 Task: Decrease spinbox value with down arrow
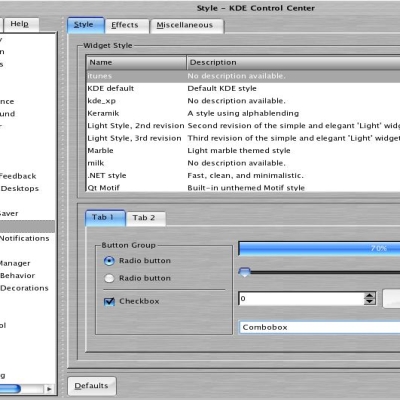[369, 301]
